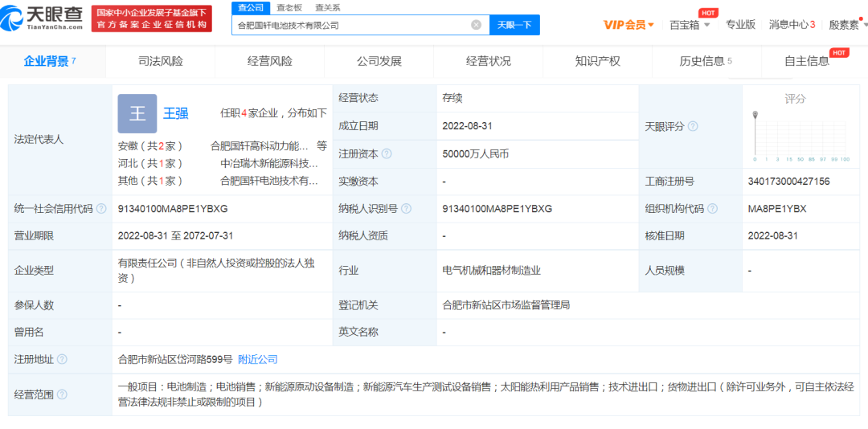Select organization code MA8PE1YBX
Screen dimensions: 868x429
point(776,209)
